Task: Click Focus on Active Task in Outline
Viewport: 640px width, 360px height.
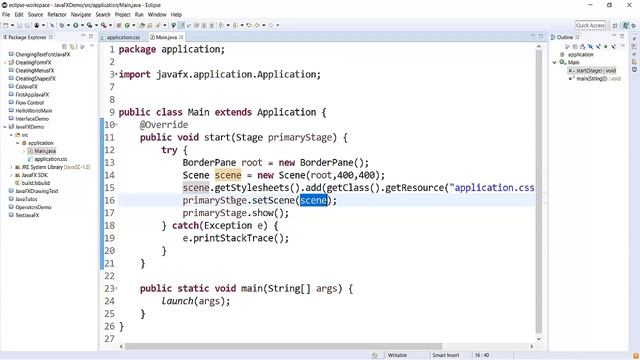Action: coord(567,47)
